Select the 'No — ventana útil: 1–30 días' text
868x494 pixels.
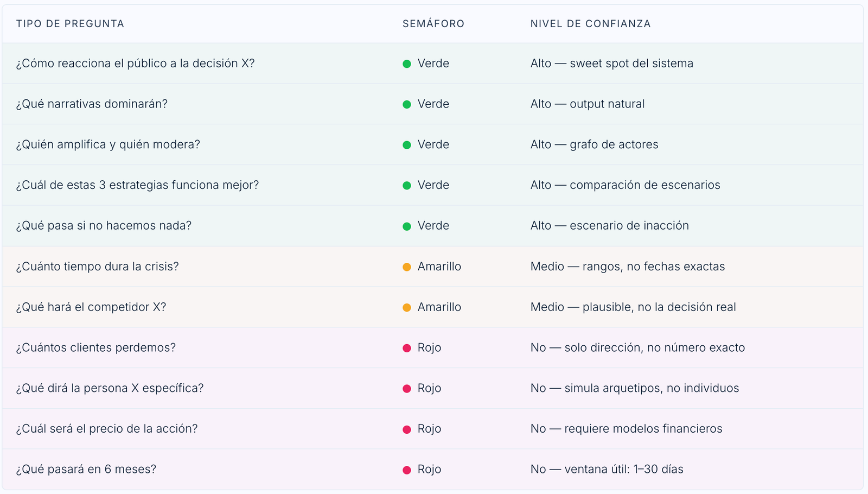pos(607,470)
